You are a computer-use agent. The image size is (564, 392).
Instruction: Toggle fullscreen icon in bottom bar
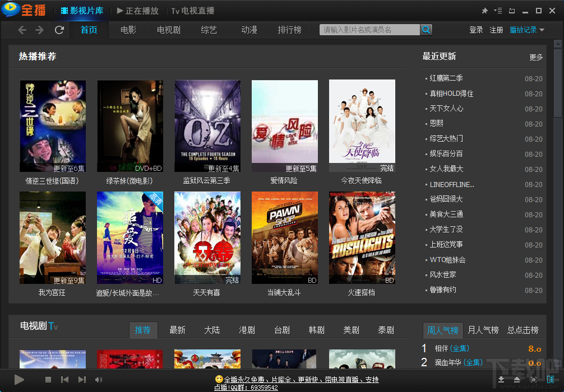[x=533, y=380]
